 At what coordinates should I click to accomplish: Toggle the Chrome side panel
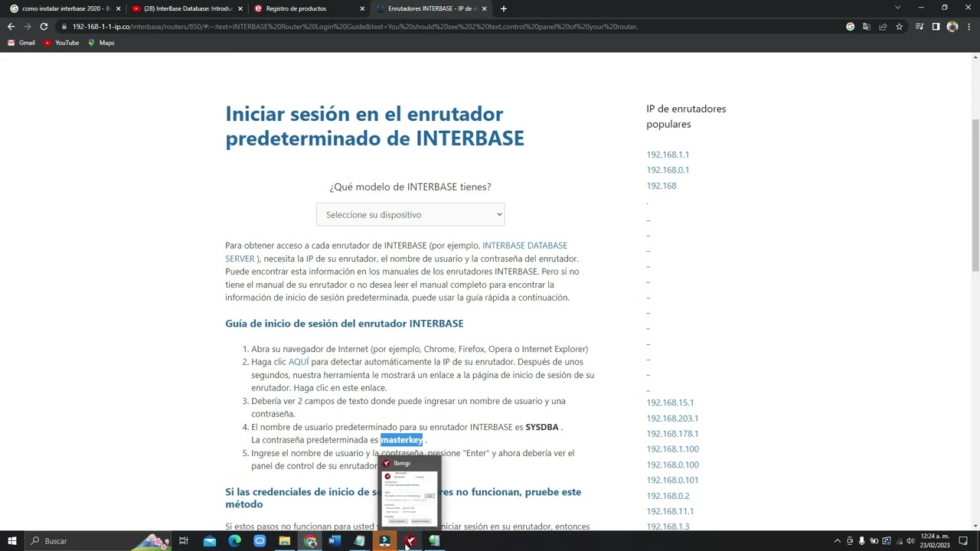pyautogui.click(x=936, y=26)
